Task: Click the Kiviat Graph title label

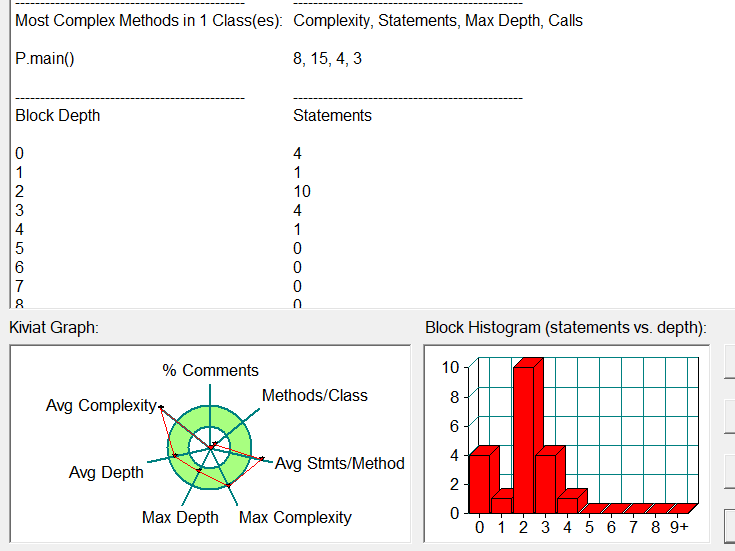Action: (x=53, y=327)
